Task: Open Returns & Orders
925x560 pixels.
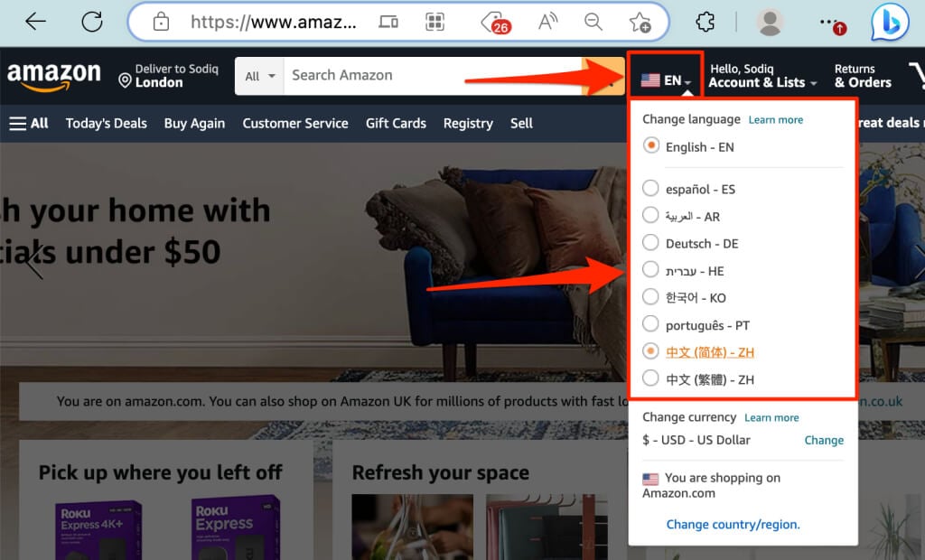Action: (863, 76)
